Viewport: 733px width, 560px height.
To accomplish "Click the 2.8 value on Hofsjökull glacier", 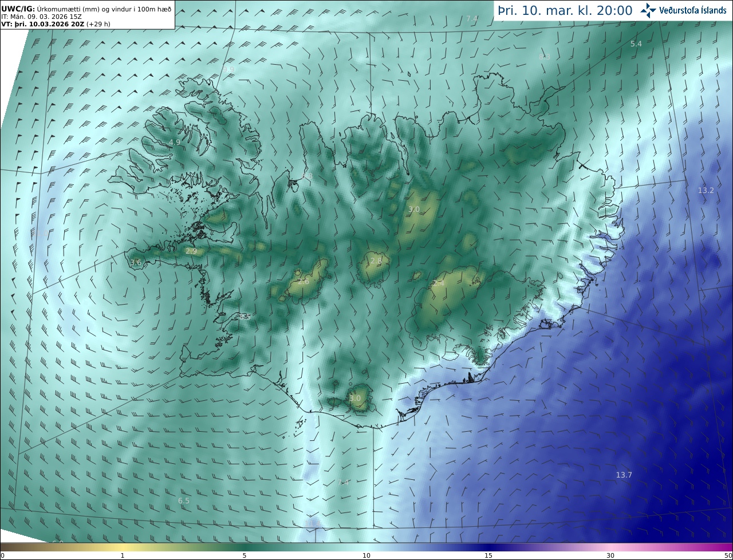I will (376, 261).
